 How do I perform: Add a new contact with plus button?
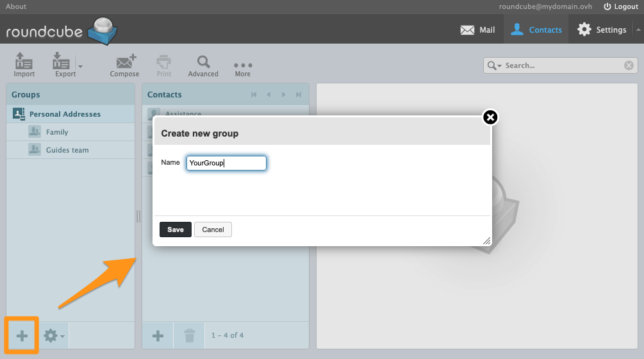[x=158, y=335]
